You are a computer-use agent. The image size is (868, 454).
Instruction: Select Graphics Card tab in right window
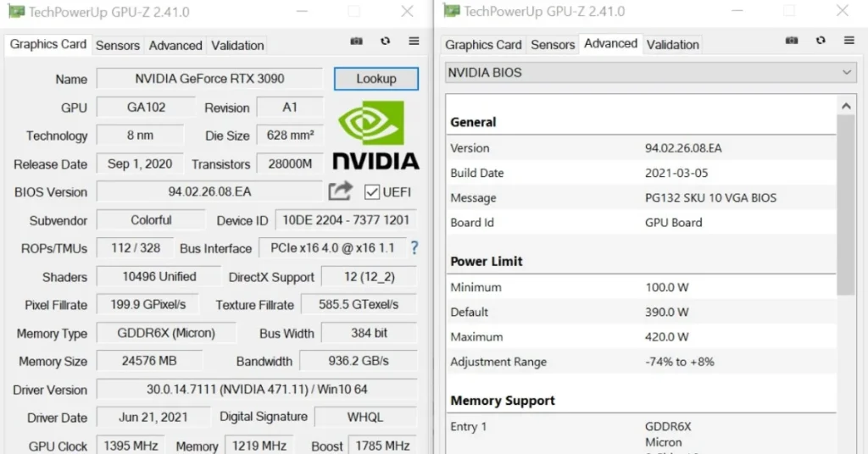[x=483, y=45]
